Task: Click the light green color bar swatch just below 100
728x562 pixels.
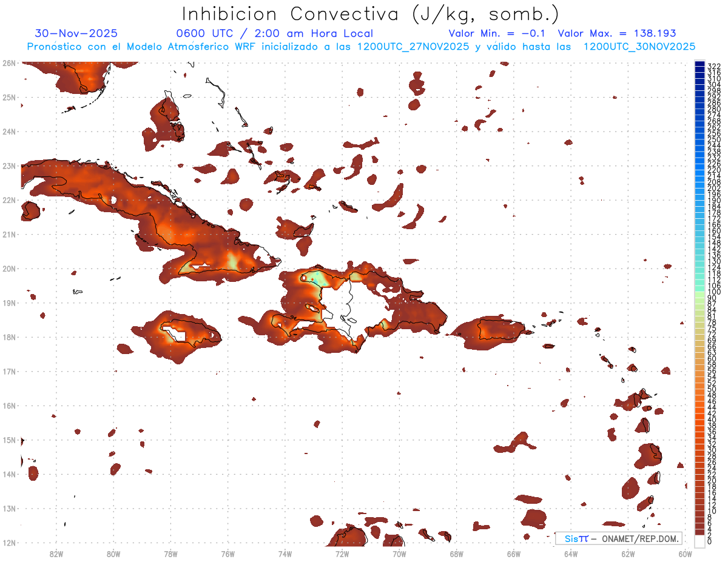Action: click(x=700, y=295)
